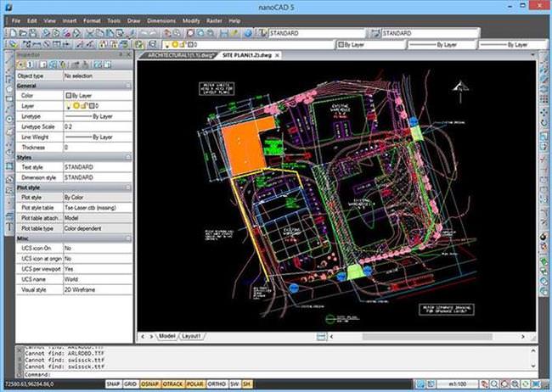Open the Layers manager icon
Screen dimensions: 552x392
tap(13, 44)
